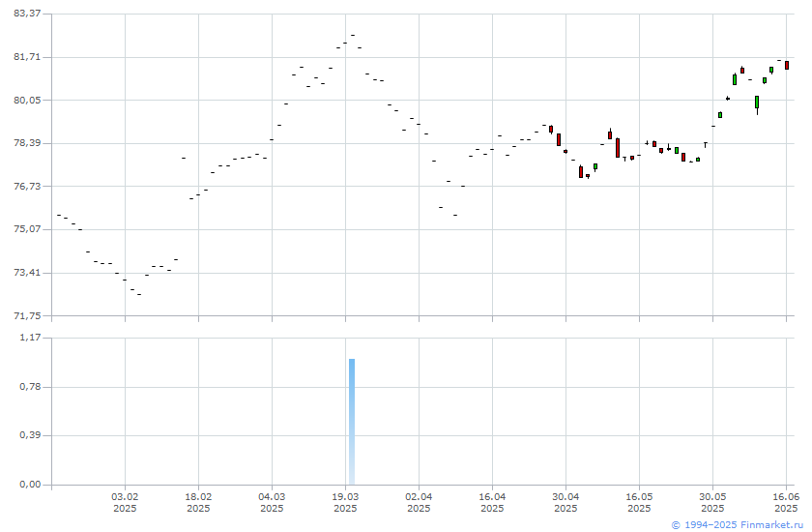
Task: Click the 0,78 volume axis label
Action: tap(30, 387)
